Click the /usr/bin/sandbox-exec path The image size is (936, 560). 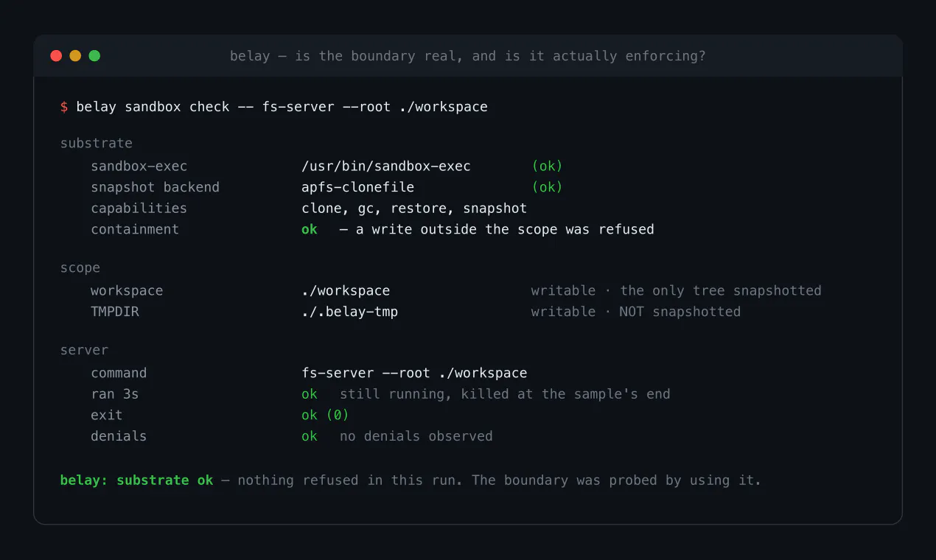point(386,167)
